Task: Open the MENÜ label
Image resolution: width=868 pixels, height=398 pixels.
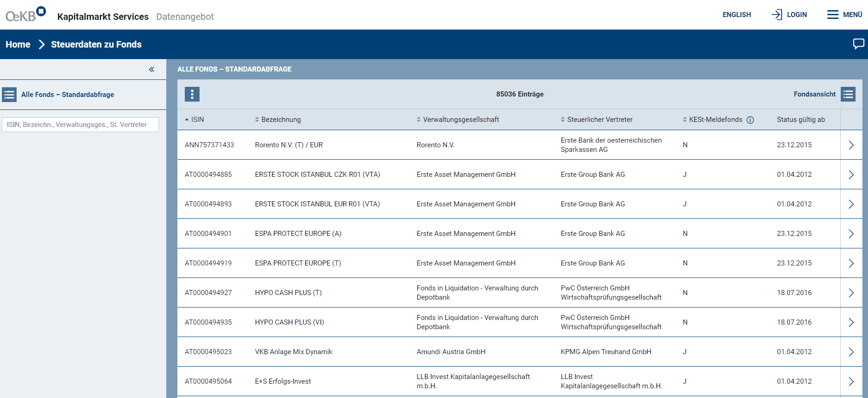Action: (852, 15)
